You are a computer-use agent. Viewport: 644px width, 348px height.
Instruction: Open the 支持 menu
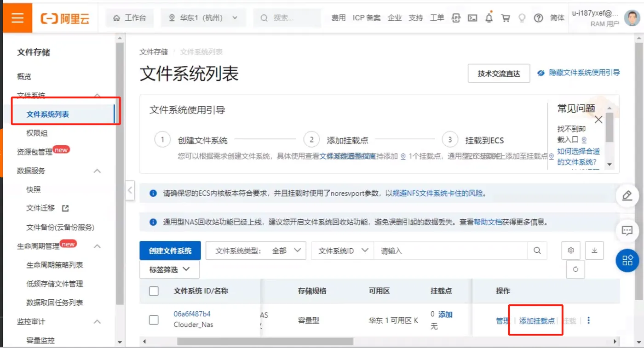click(416, 18)
